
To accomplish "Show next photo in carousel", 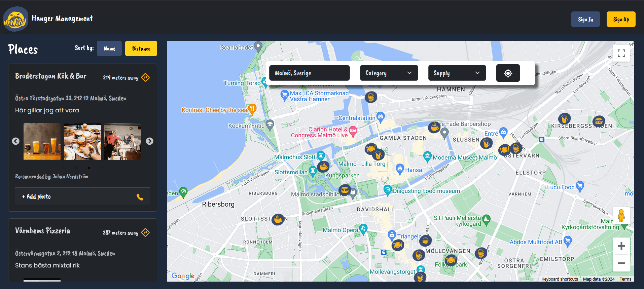I will pyautogui.click(x=150, y=141).
